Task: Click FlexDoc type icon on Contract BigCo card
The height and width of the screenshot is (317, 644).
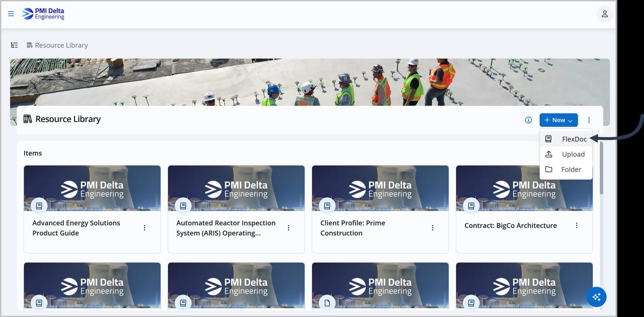Action: point(471,206)
